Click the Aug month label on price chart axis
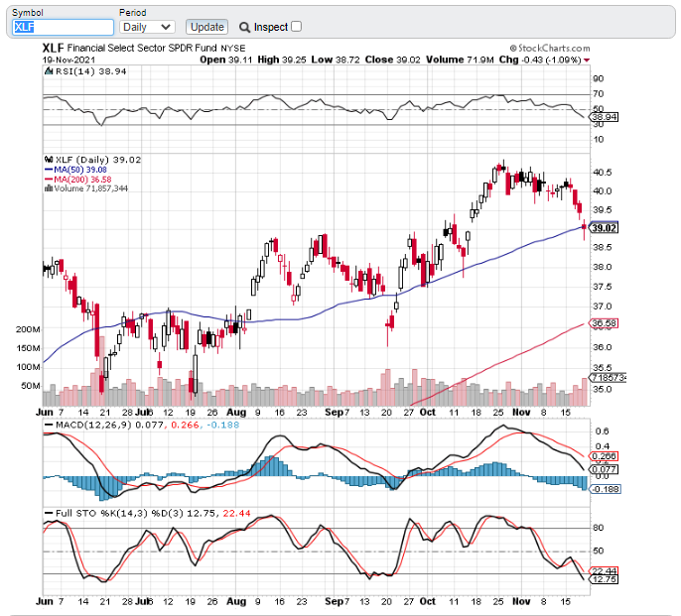 [236, 412]
